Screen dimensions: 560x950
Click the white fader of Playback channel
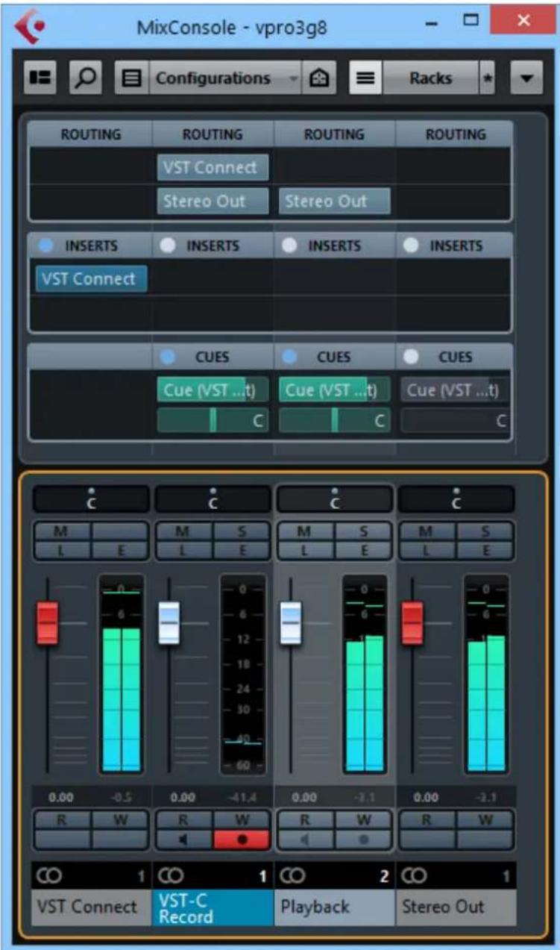click(290, 622)
